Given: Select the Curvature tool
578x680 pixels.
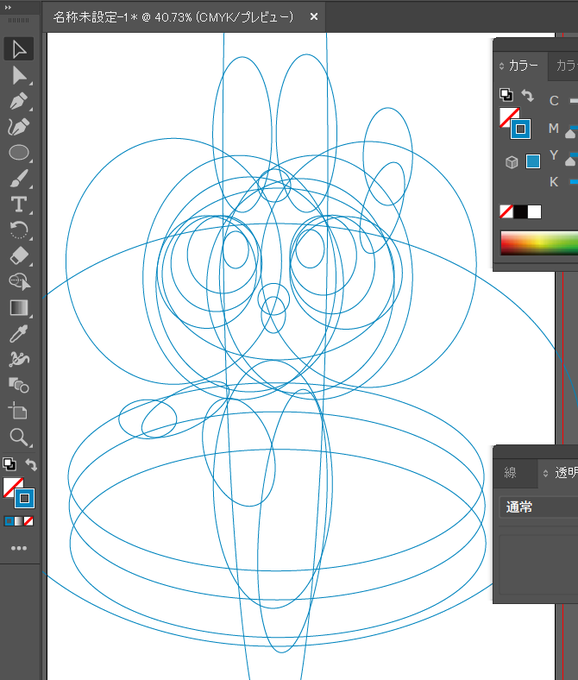Looking at the screenshot, I should pyautogui.click(x=19, y=127).
